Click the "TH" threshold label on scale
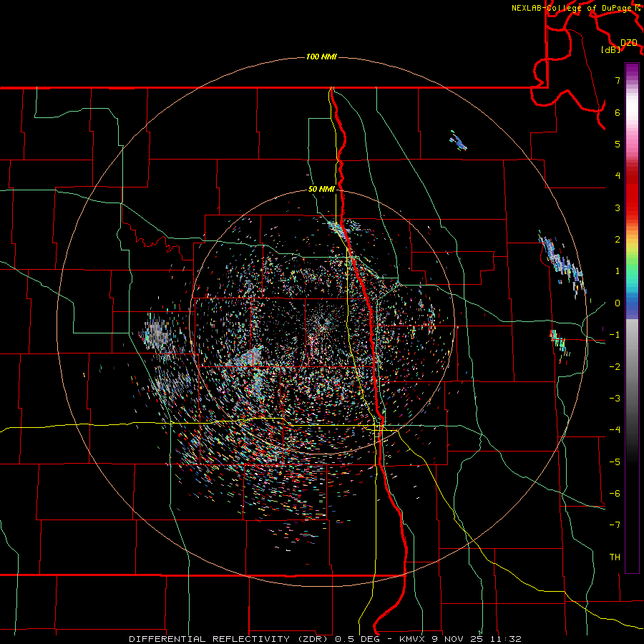644x644 pixels. (615, 557)
